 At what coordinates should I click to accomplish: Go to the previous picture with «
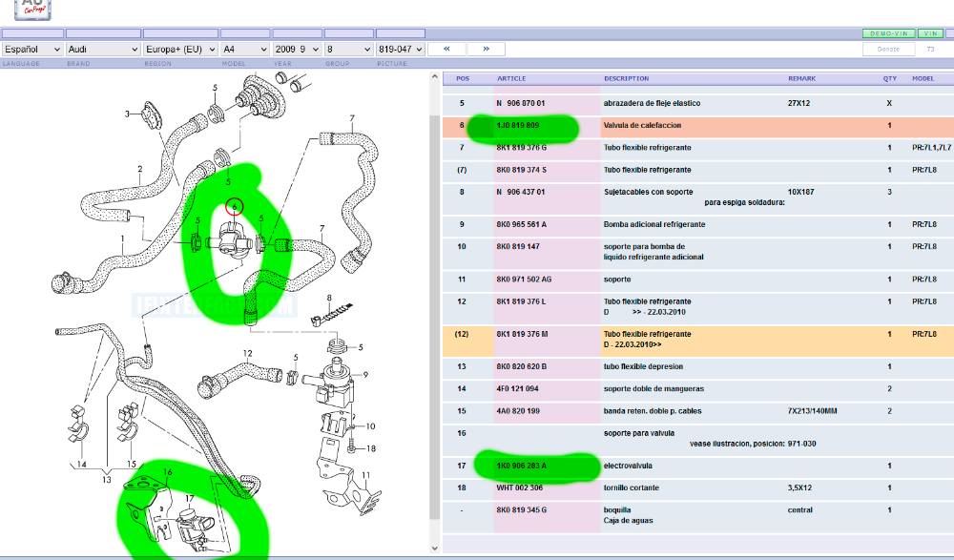coord(446,49)
